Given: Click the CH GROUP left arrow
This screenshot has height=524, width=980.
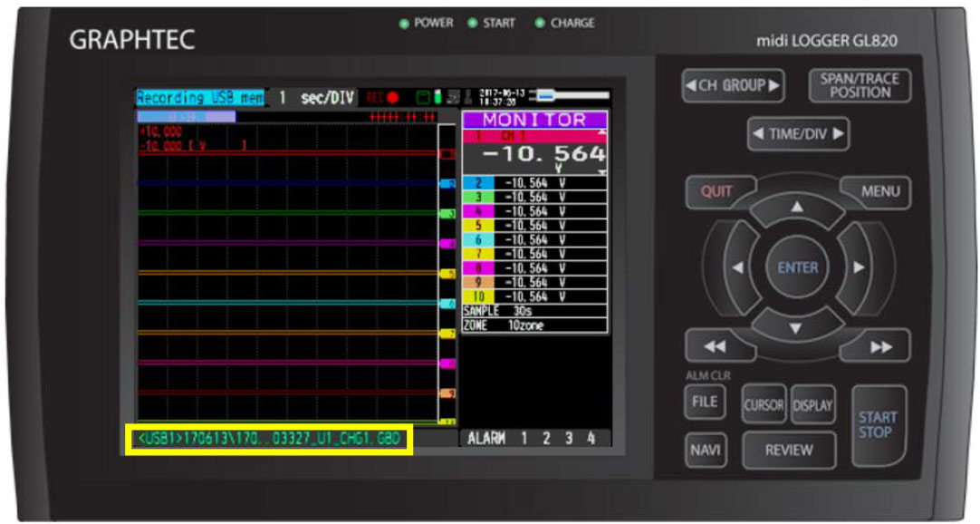Looking at the screenshot, I should (691, 85).
